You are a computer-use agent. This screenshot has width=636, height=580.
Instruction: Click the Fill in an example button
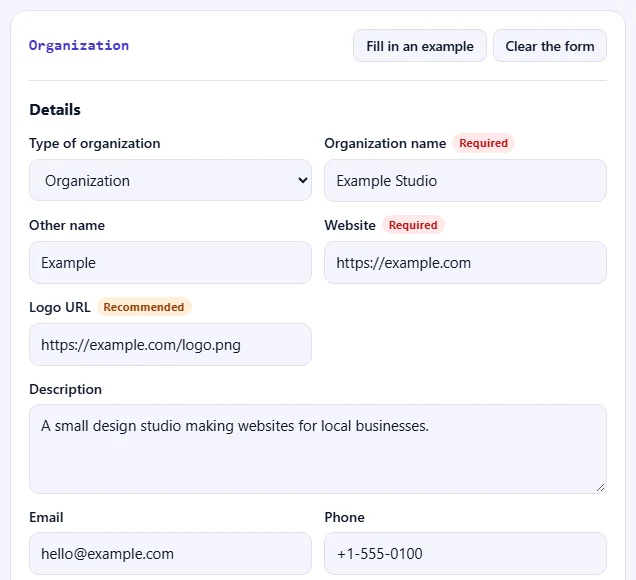[x=419, y=46]
